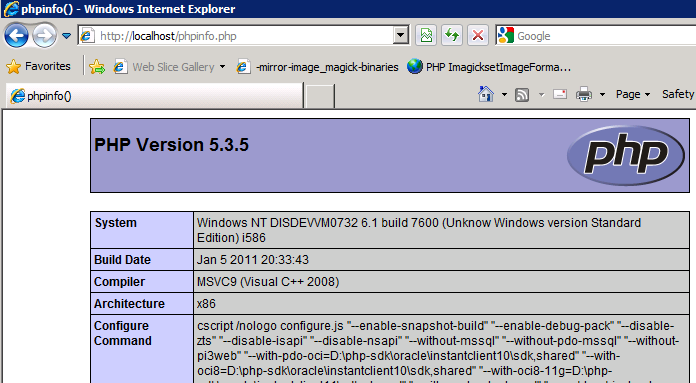Click the Jan 5 2011 20:33:43 value
Viewport: 696px width, 383px height.
(253, 260)
